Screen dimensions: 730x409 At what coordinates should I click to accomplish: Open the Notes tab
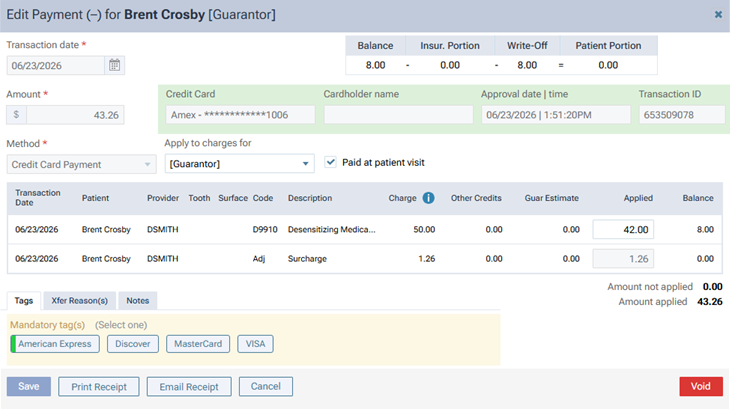tap(138, 301)
